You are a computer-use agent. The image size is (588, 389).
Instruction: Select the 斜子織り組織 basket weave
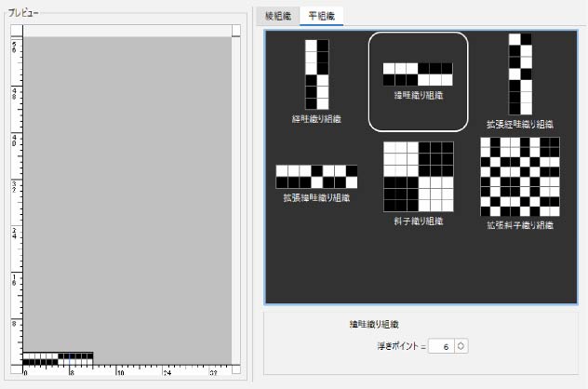[x=418, y=183]
